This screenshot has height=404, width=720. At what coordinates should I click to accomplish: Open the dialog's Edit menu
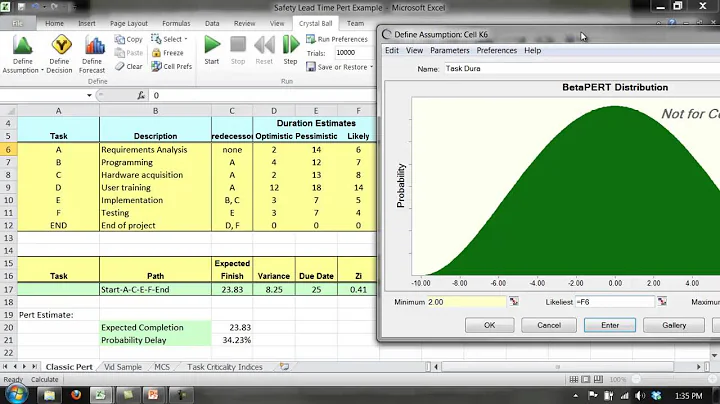[x=392, y=50]
